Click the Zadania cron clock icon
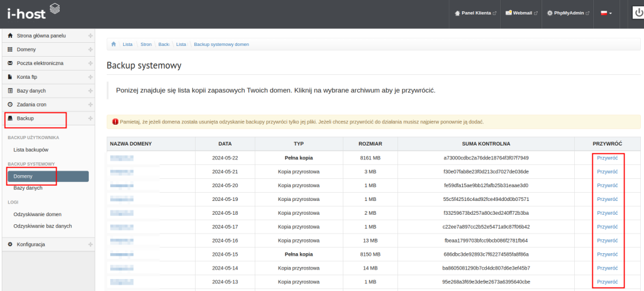This screenshot has width=644, height=291. pos(10,105)
